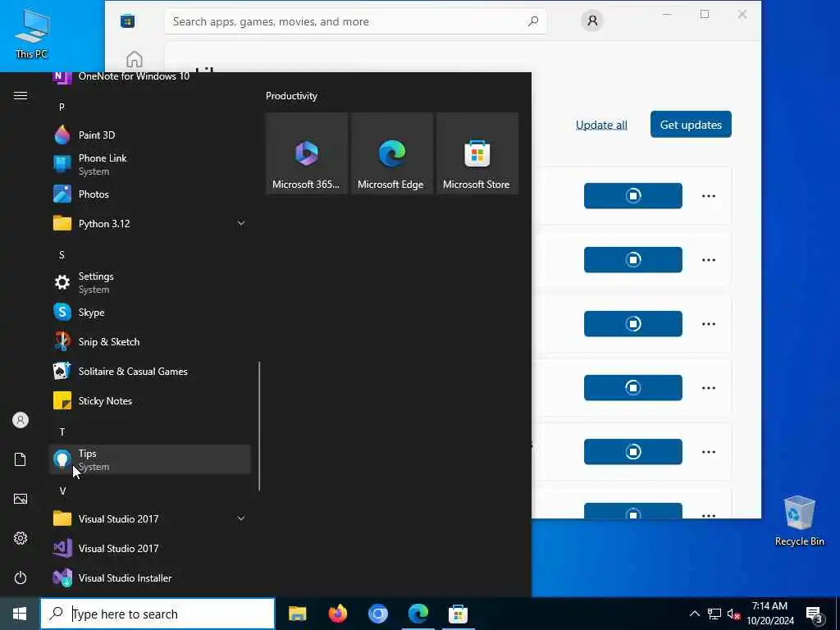840x630 pixels.
Task: Open Paint 3D from the Start menu
Action: pyautogui.click(x=150, y=135)
